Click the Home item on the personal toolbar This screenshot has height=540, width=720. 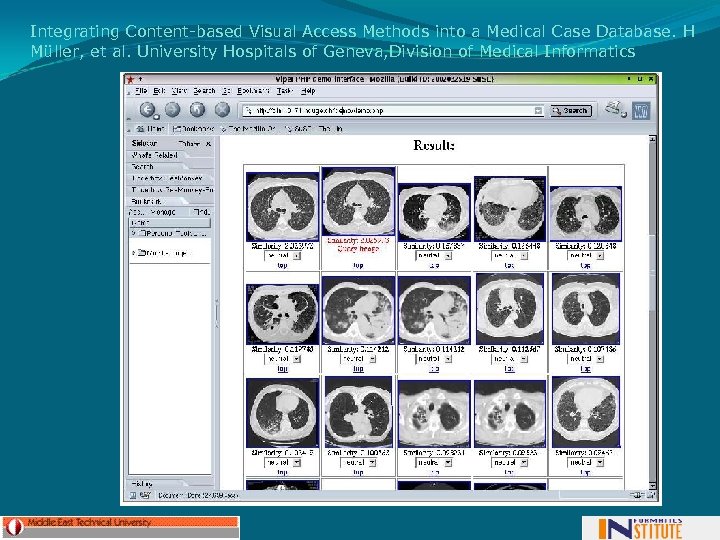coord(151,129)
